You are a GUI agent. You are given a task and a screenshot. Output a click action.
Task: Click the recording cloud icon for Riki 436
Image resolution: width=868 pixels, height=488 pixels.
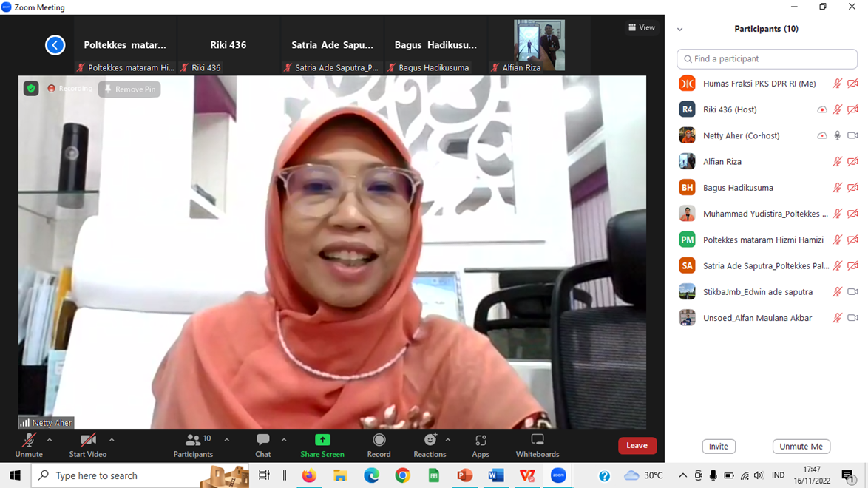[x=822, y=109]
